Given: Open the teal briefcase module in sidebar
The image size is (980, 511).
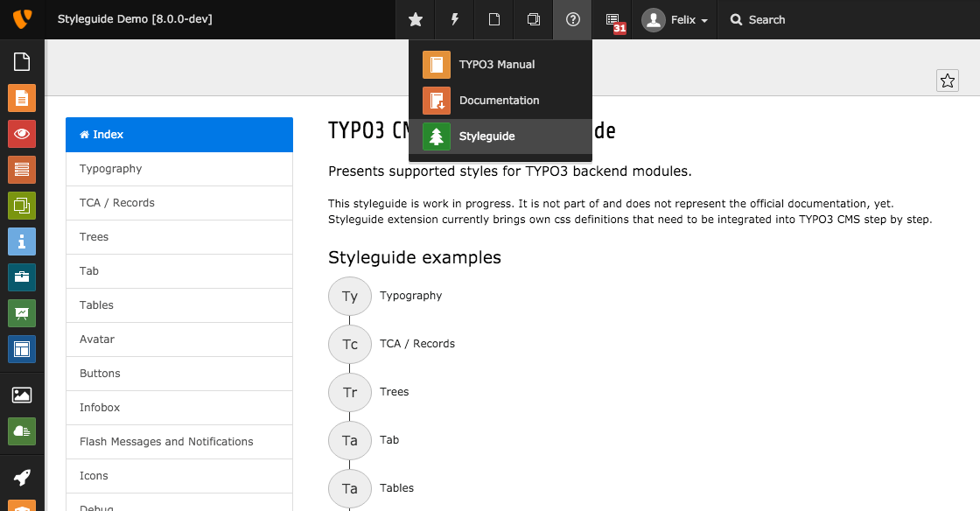Looking at the screenshot, I should [22, 277].
